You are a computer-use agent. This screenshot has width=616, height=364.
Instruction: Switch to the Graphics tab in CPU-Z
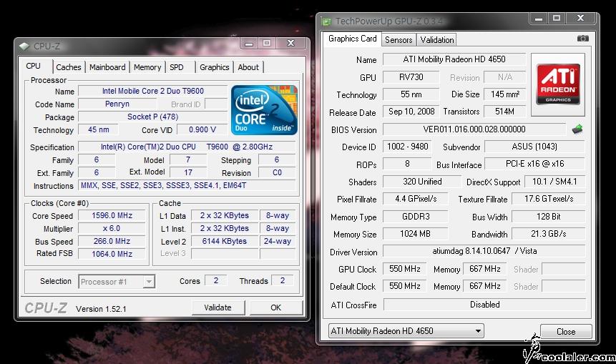[x=214, y=67]
